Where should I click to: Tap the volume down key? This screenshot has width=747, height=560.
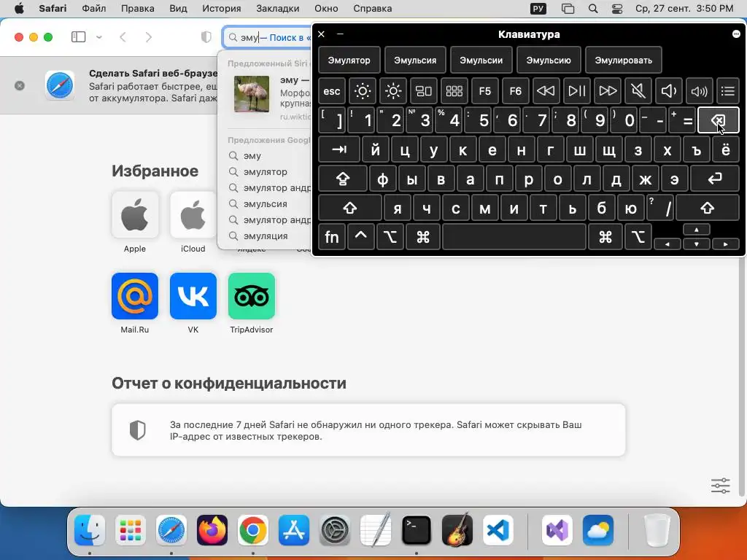[669, 90]
